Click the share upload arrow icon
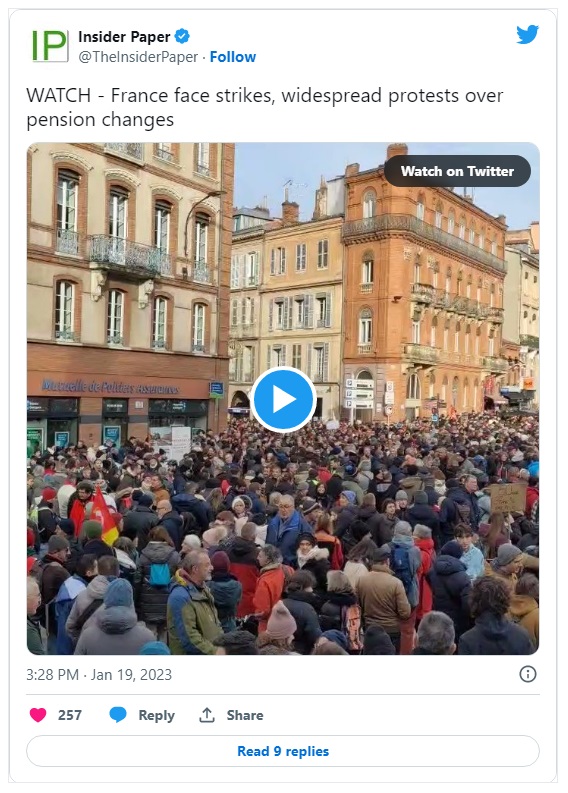This screenshot has height=793, width=568. click(206, 715)
